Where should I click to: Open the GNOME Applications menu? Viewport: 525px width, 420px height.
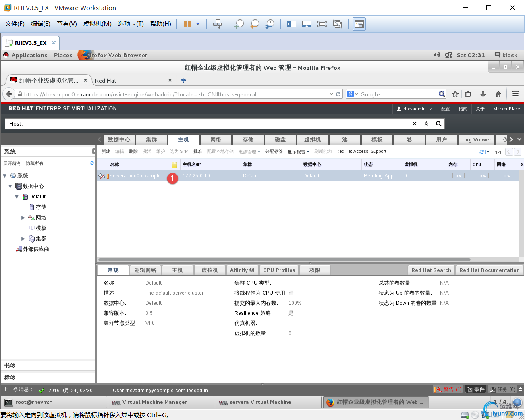pos(29,55)
